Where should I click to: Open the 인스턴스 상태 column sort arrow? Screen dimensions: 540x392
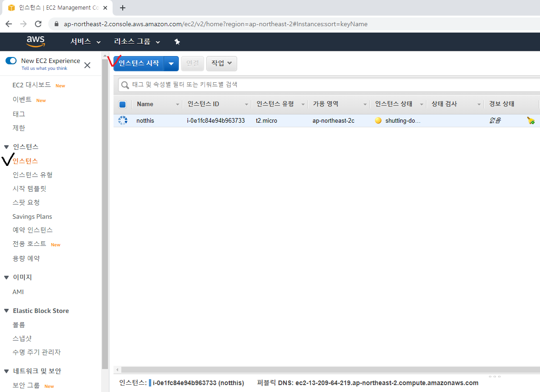point(421,104)
